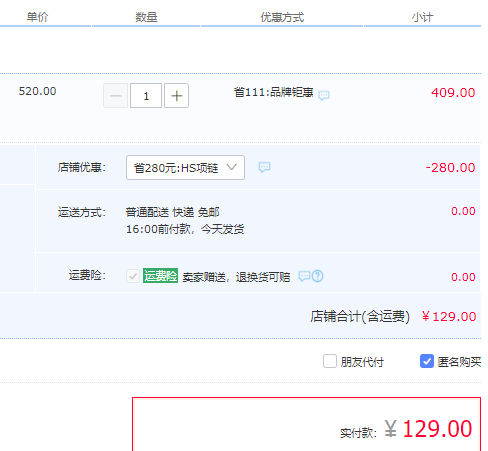
Task: Click 省111:品牌钜惠 discount text
Action: click(273, 92)
